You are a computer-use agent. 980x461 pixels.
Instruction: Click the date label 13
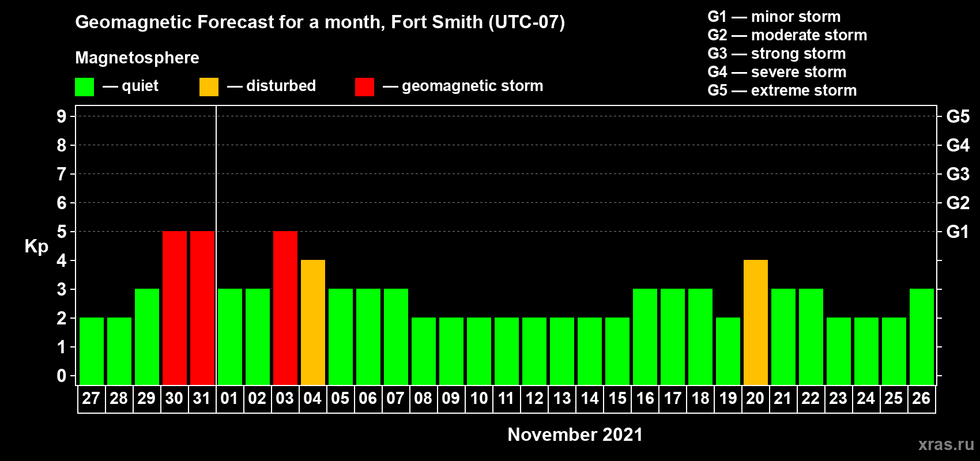click(561, 398)
